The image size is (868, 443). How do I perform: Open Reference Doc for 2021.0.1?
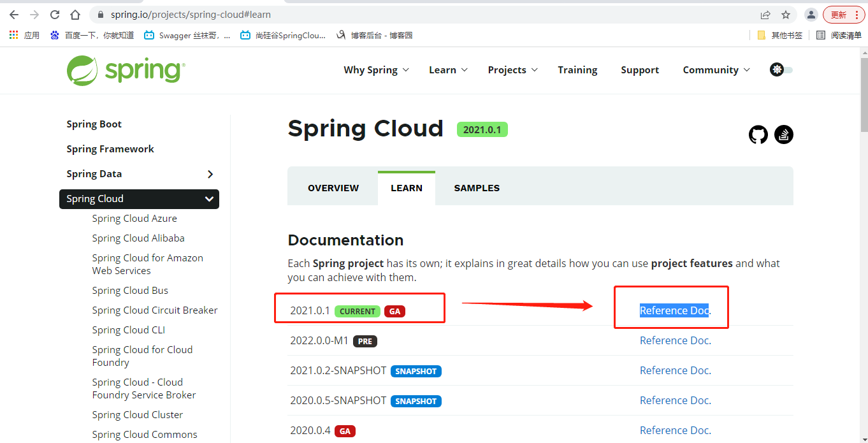[x=675, y=310]
